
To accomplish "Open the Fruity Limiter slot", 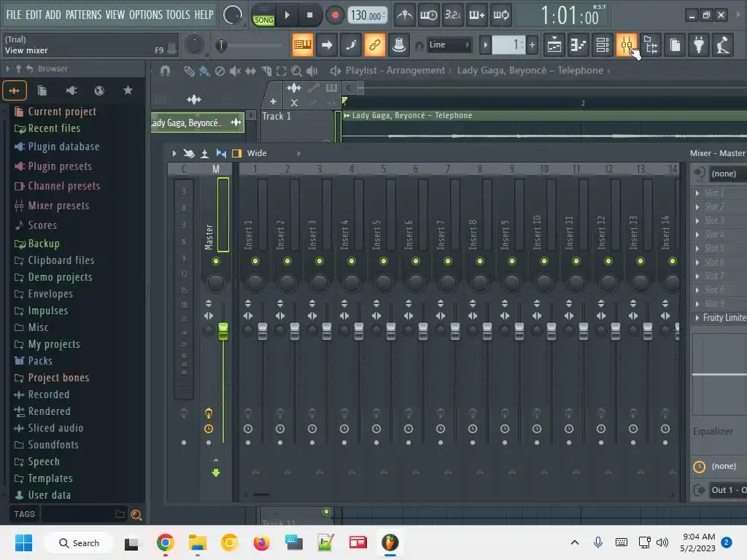I will [x=724, y=318].
